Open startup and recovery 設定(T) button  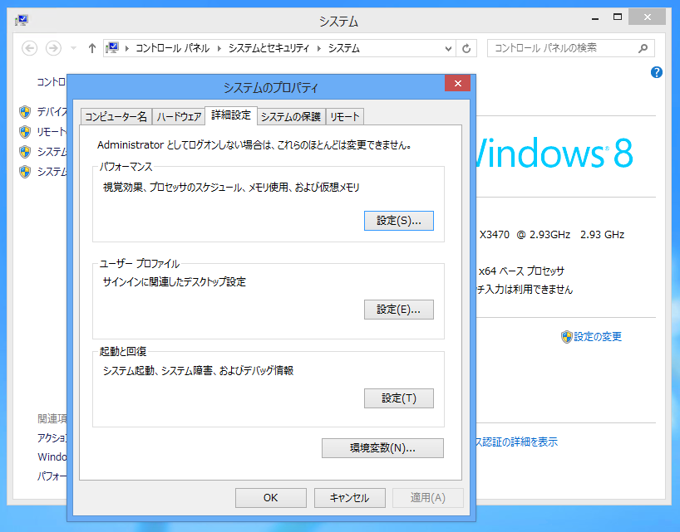(399, 398)
